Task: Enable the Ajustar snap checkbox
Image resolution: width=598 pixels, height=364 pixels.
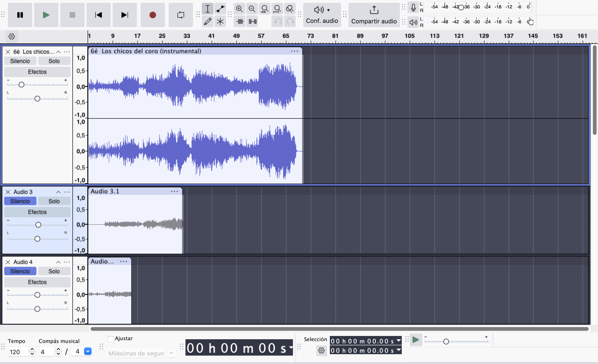Action: tap(111, 339)
